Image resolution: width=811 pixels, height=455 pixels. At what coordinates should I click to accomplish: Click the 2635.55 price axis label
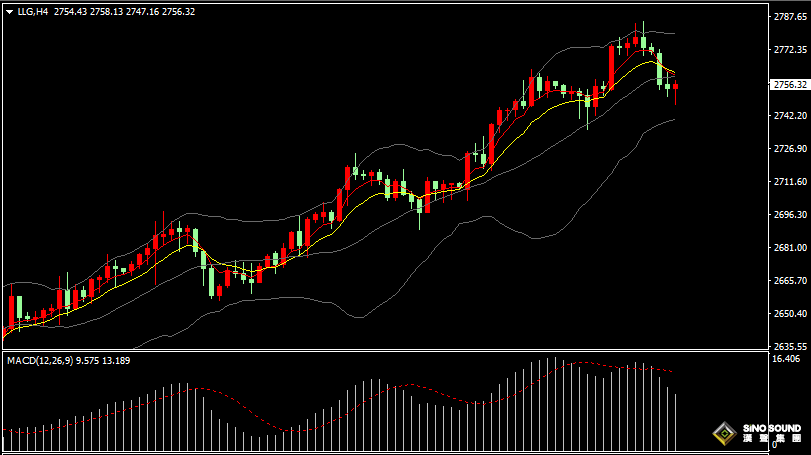click(790, 346)
